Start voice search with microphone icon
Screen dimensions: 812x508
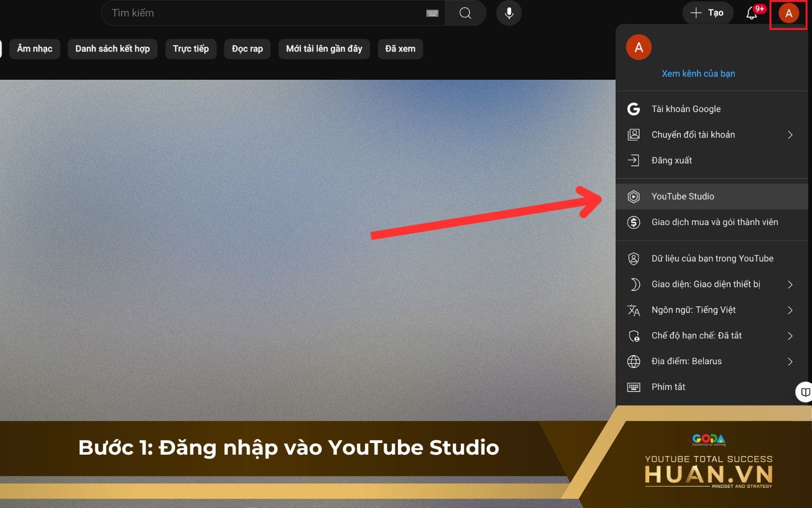(509, 13)
